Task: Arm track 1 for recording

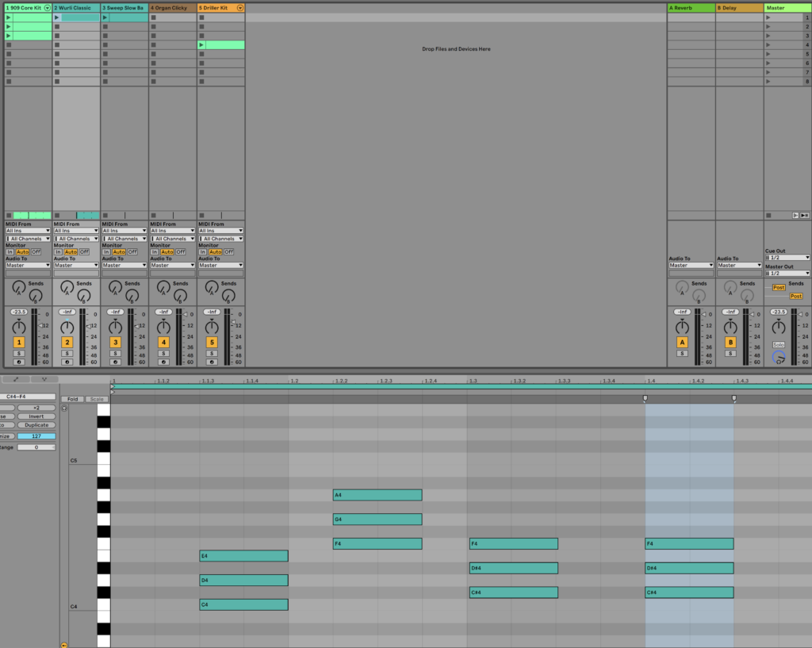Action: click(19, 362)
